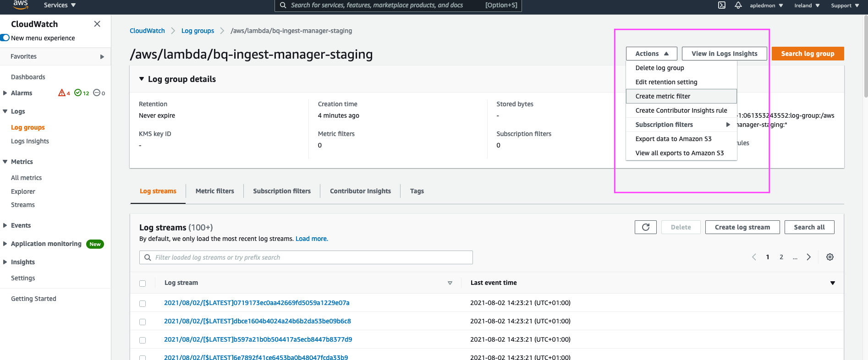Click the log streams filter search field
This screenshot has width=868, height=360.
pyautogui.click(x=306, y=257)
